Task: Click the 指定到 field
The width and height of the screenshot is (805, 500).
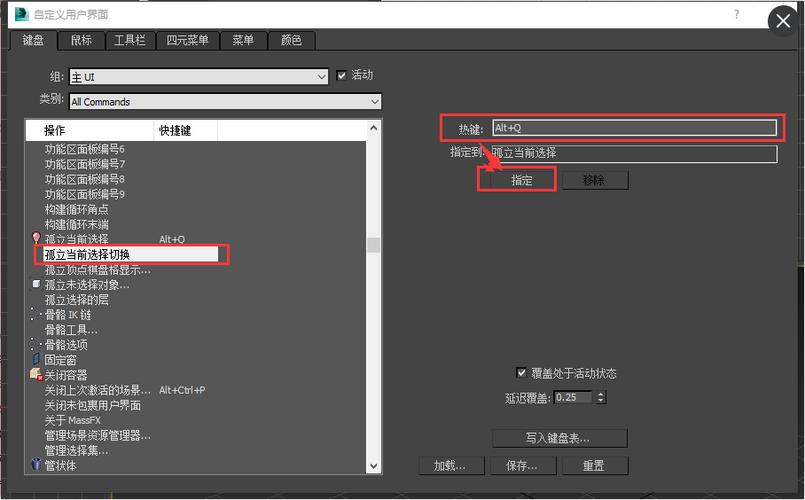Action: pos(635,153)
